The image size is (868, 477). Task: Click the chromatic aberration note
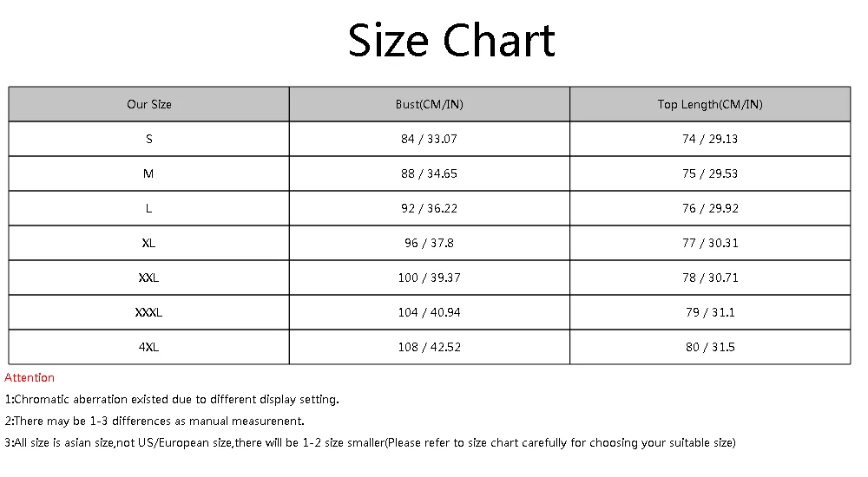172,400
